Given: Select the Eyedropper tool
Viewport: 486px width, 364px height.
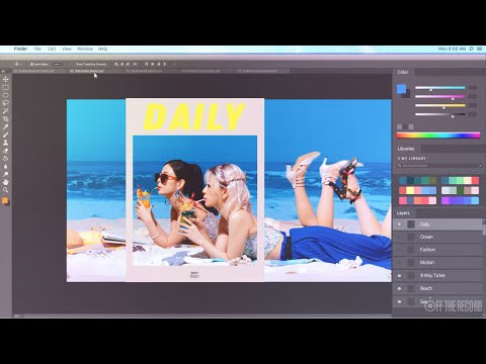Looking at the screenshot, I should pyautogui.click(x=5, y=127).
